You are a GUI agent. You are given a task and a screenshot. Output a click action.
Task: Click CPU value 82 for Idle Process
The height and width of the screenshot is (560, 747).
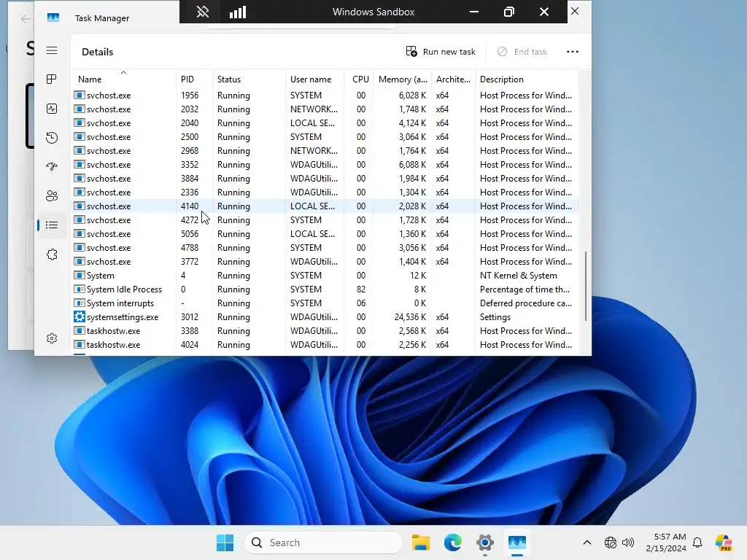[361, 289]
